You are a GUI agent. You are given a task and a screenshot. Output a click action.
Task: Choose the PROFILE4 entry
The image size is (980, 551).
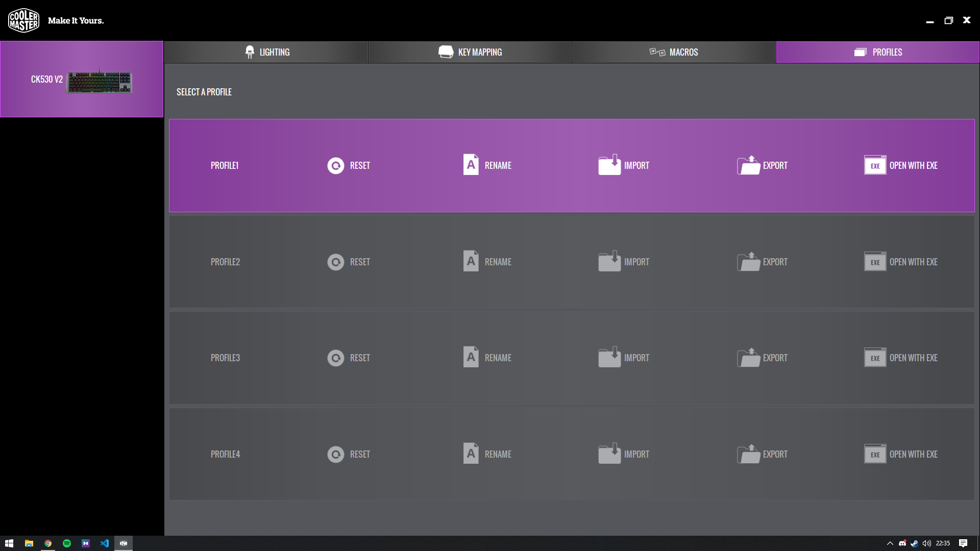click(x=225, y=454)
